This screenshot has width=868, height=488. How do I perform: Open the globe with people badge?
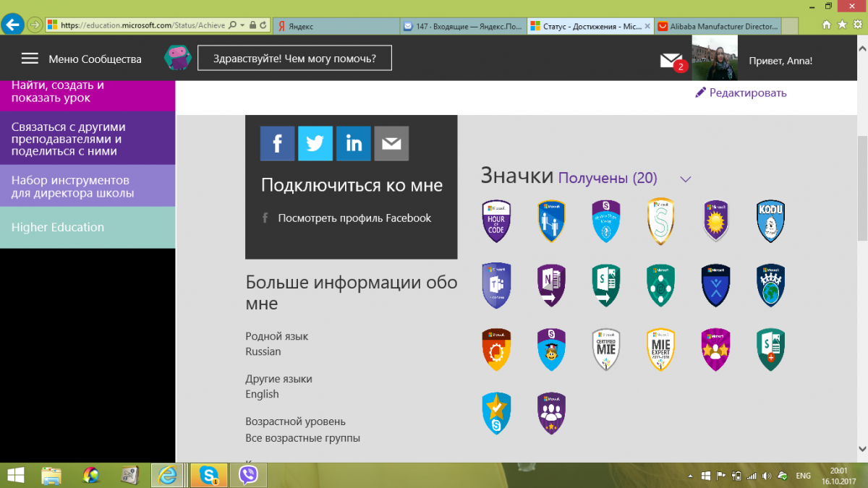coord(770,286)
